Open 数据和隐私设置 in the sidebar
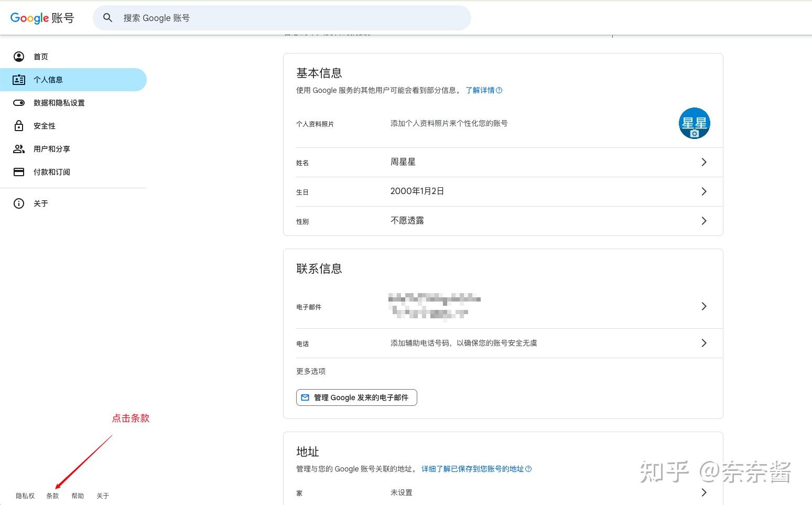Viewport: 812px width, 505px height. click(73, 103)
